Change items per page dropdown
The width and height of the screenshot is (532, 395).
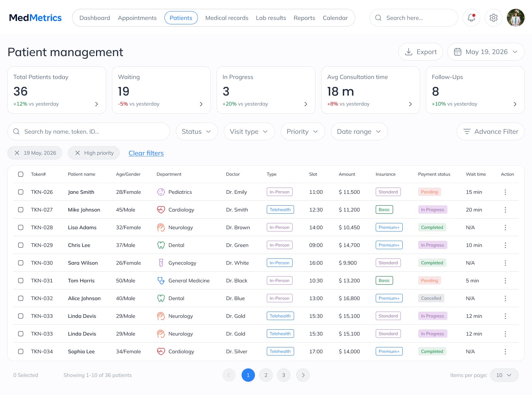pyautogui.click(x=504, y=375)
